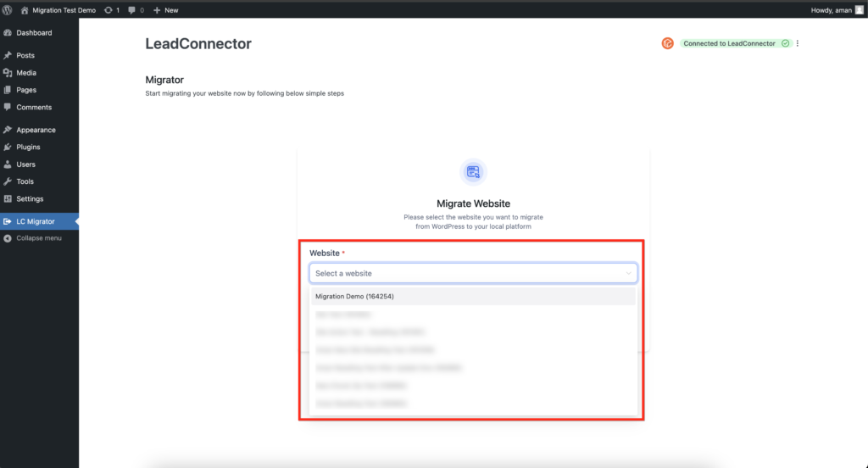This screenshot has height=468, width=868.
Task: Open the Howdy, aman account menu
Action: (x=837, y=10)
